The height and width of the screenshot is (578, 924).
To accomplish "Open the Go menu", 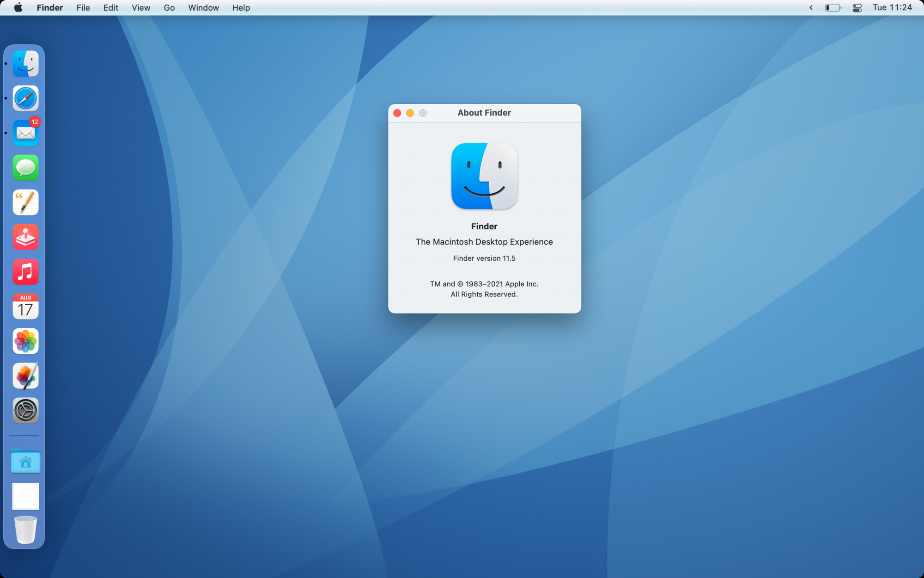I will 169,8.
